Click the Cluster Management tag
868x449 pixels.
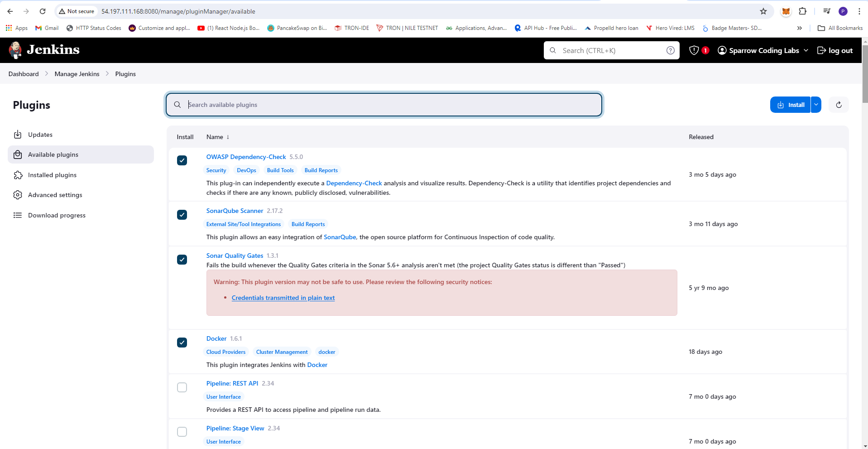282,352
